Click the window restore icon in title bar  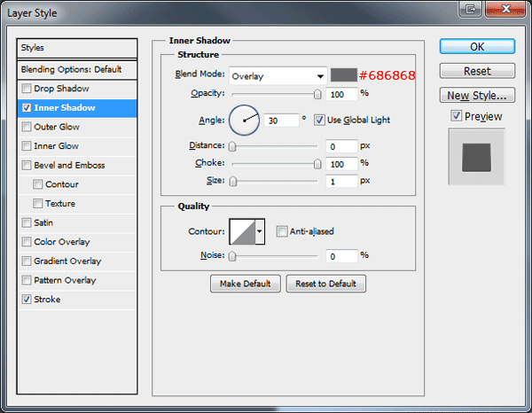point(470,9)
